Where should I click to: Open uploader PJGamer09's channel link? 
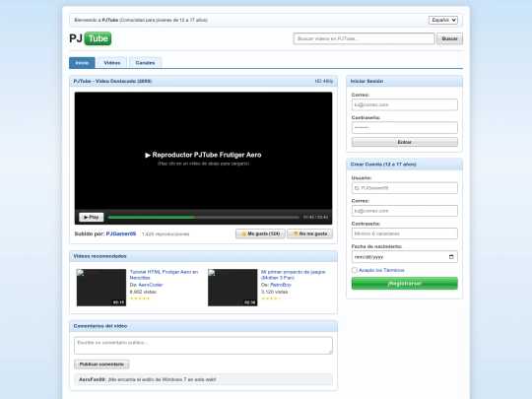tap(121, 233)
